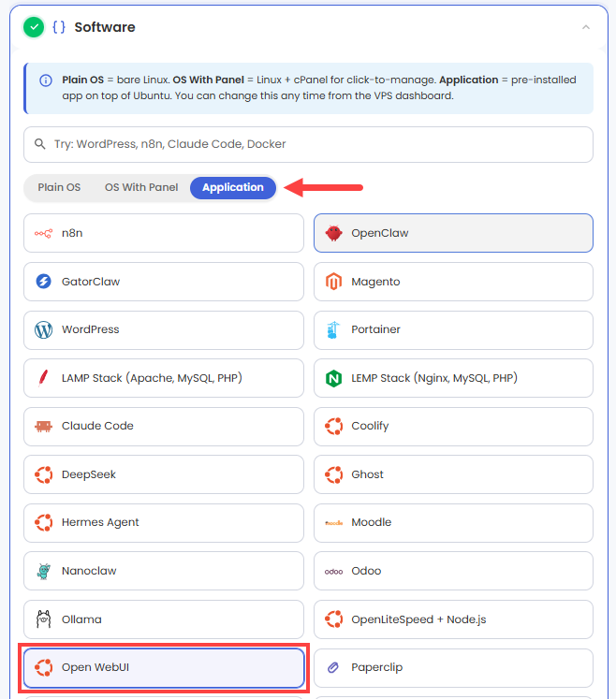Image resolution: width=616 pixels, height=699 pixels.
Task: Click the Nanoclaw mascot icon
Action: pyautogui.click(x=43, y=571)
